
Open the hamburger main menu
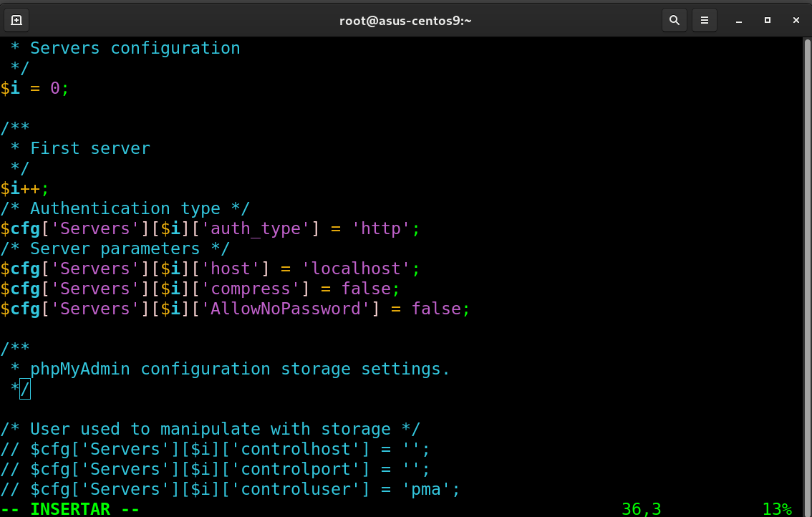704,20
